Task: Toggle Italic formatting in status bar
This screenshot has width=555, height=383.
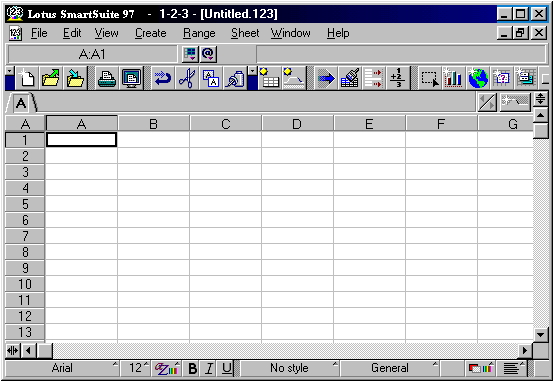Action: (x=209, y=368)
